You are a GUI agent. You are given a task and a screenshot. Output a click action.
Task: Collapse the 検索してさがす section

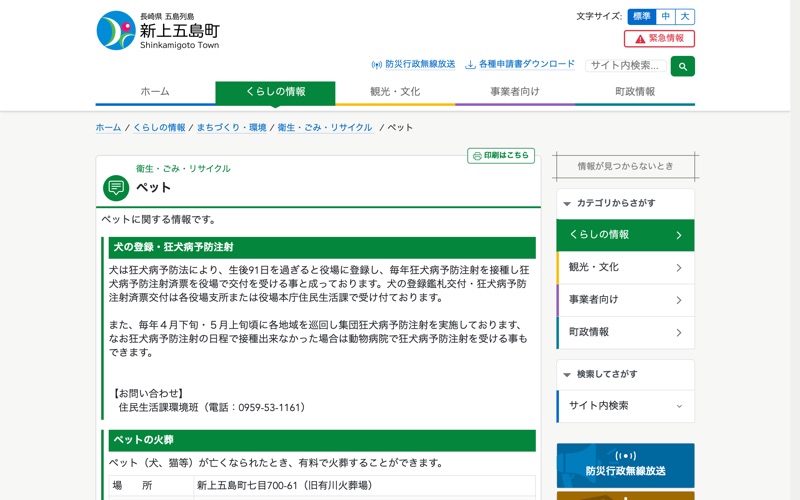coord(626,374)
